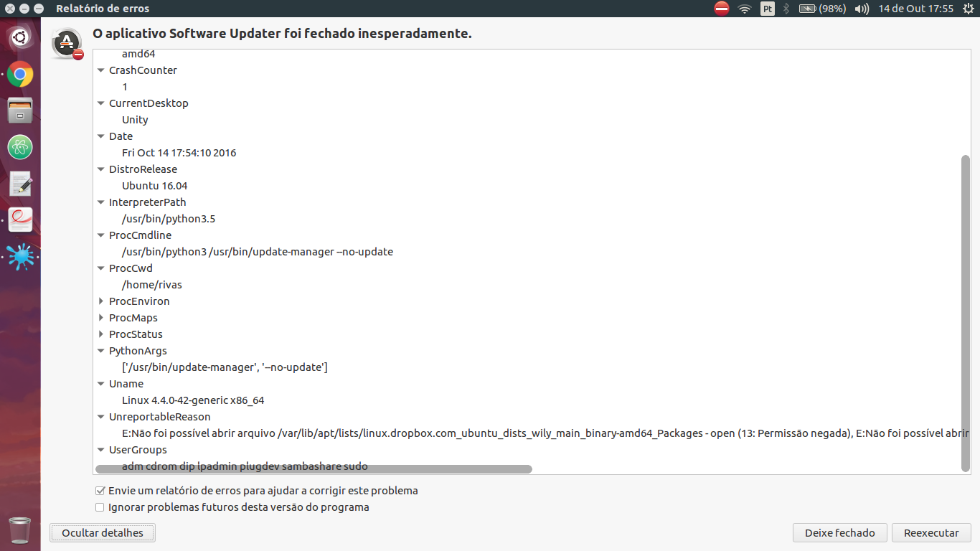
Task: Select the value Ubuntu 16.04
Action: click(x=155, y=186)
